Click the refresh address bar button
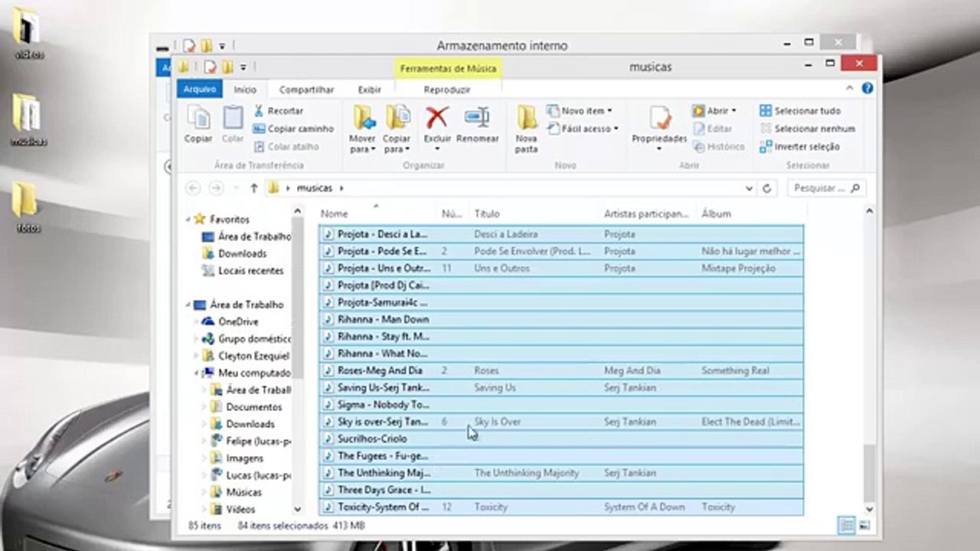980x551 pixels. coord(767,187)
